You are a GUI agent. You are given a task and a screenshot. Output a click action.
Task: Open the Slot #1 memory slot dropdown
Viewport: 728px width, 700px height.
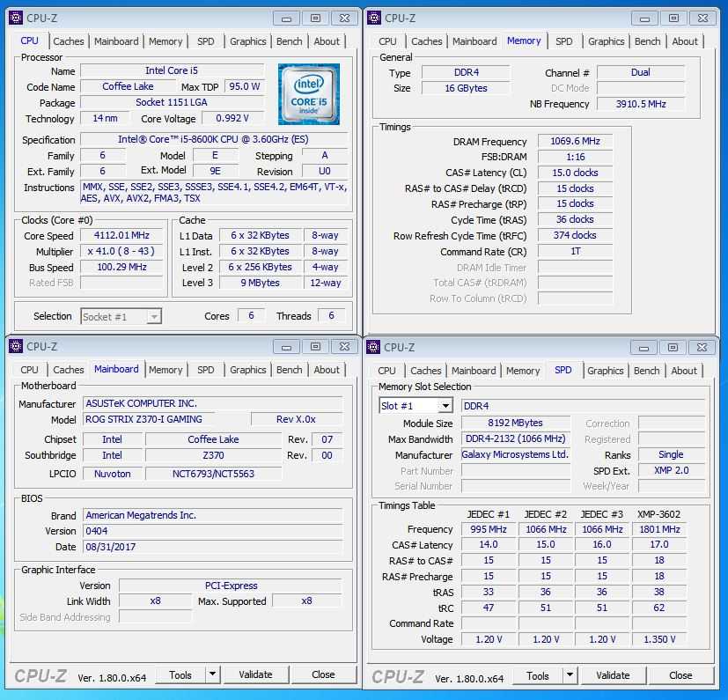pyautogui.click(x=445, y=406)
